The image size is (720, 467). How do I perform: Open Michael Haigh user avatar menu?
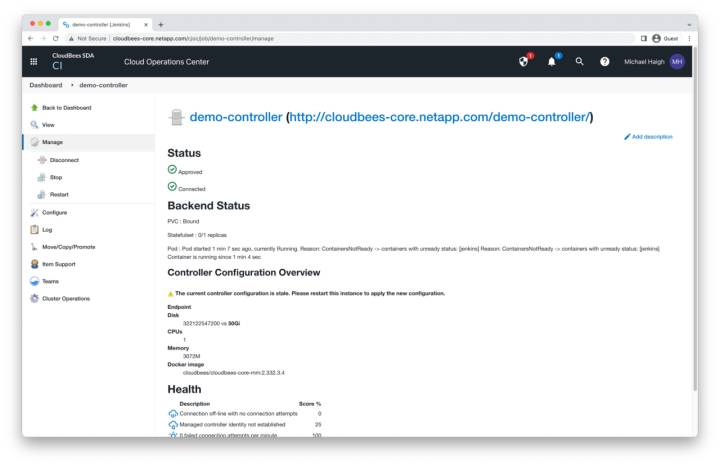(x=677, y=61)
